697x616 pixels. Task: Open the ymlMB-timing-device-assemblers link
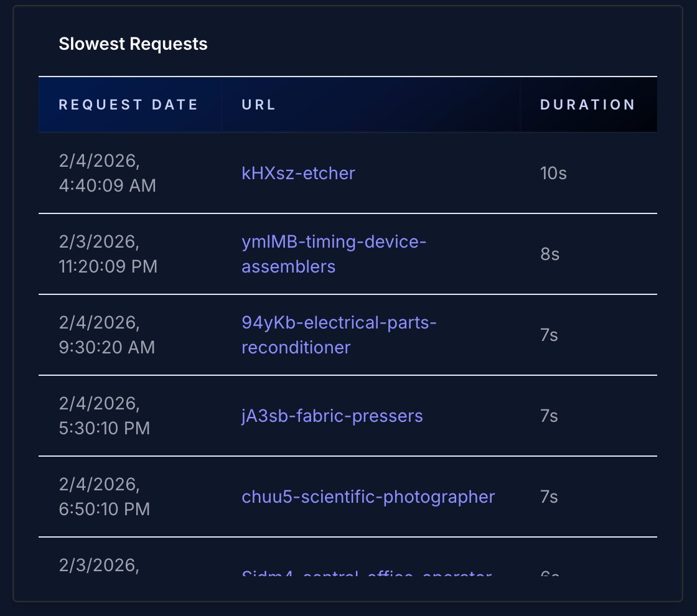tap(334, 254)
